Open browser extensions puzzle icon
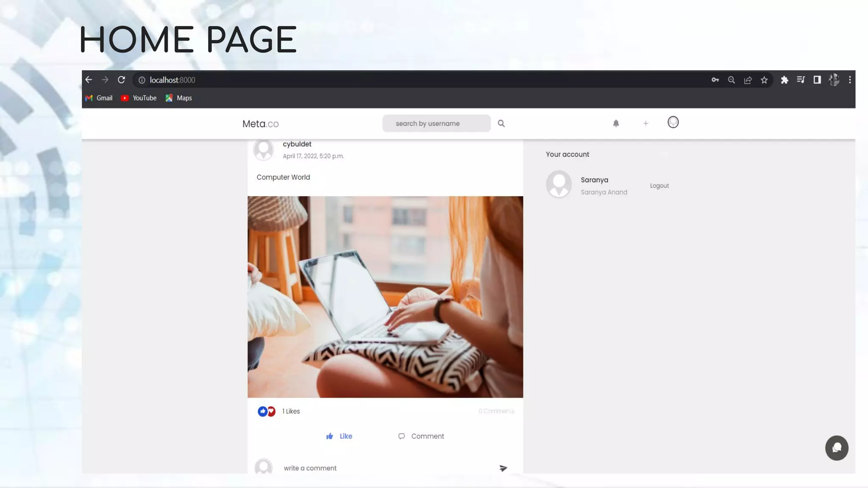868x488 pixels. pyautogui.click(x=785, y=80)
